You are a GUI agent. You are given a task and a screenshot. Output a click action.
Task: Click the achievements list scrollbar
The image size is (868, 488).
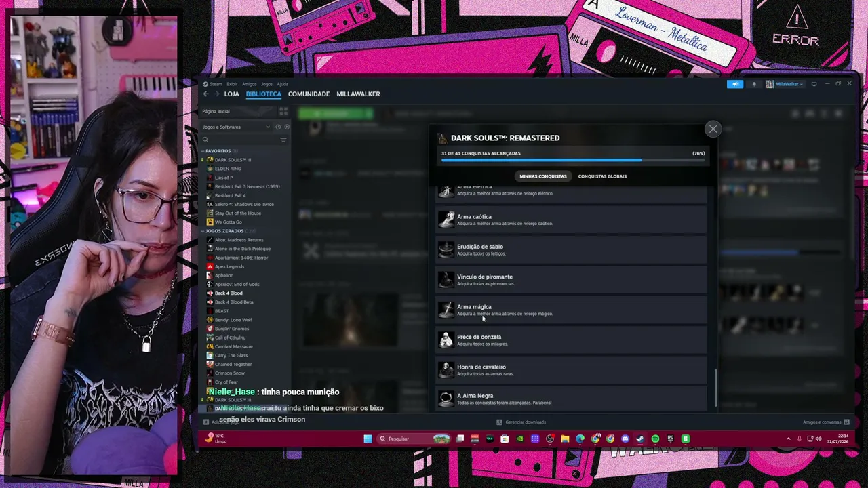tap(716, 387)
